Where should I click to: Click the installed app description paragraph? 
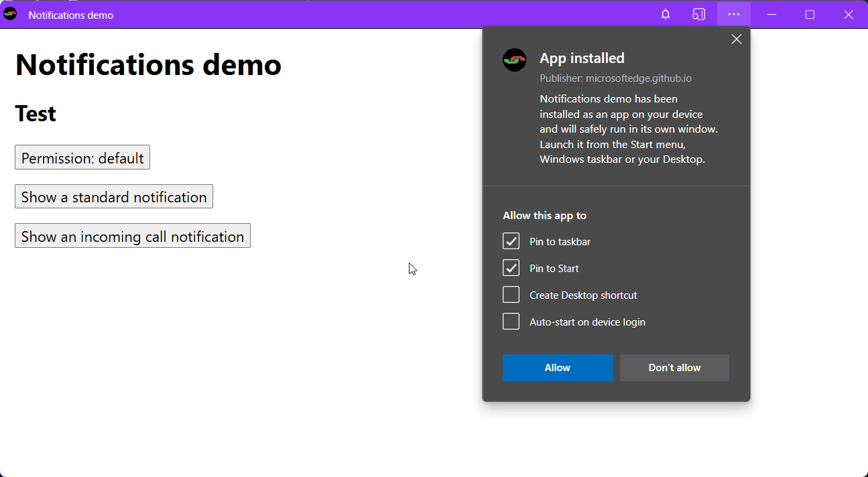(629, 129)
